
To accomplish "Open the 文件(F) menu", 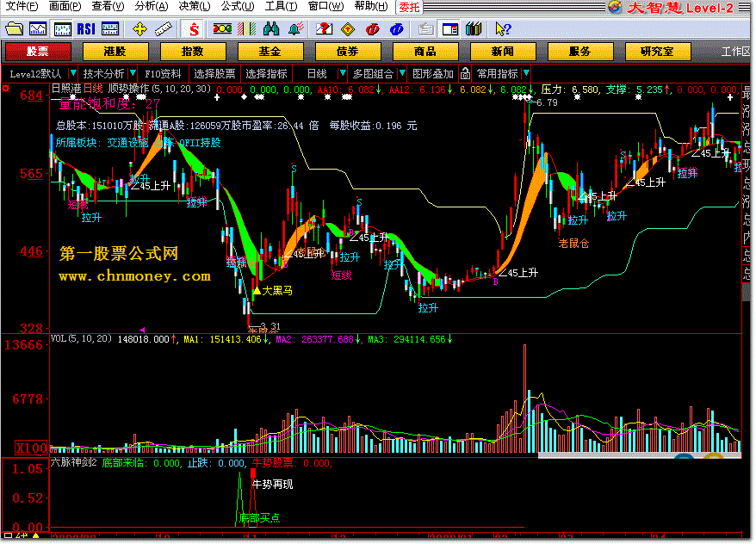I will click(x=22, y=6).
